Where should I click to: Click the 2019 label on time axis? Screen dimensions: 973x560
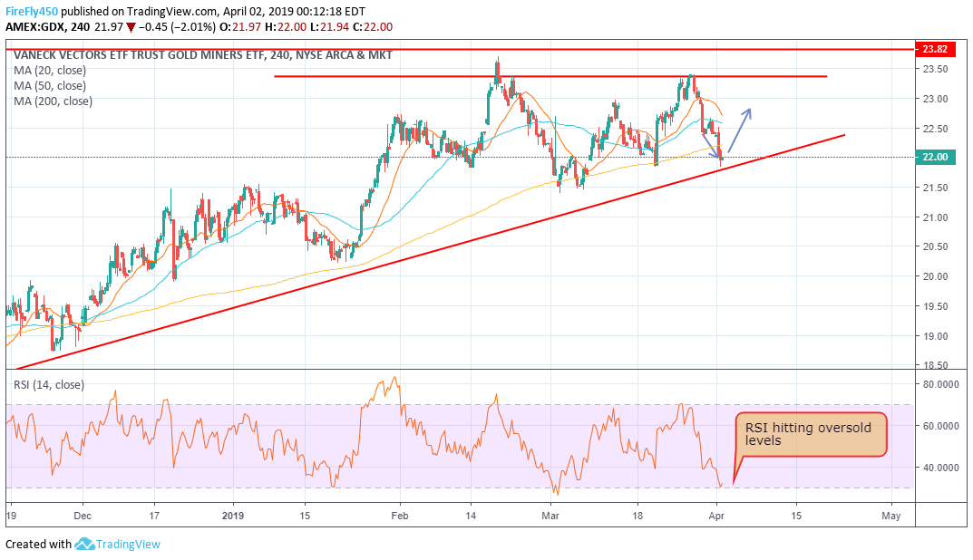pyautogui.click(x=233, y=516)
